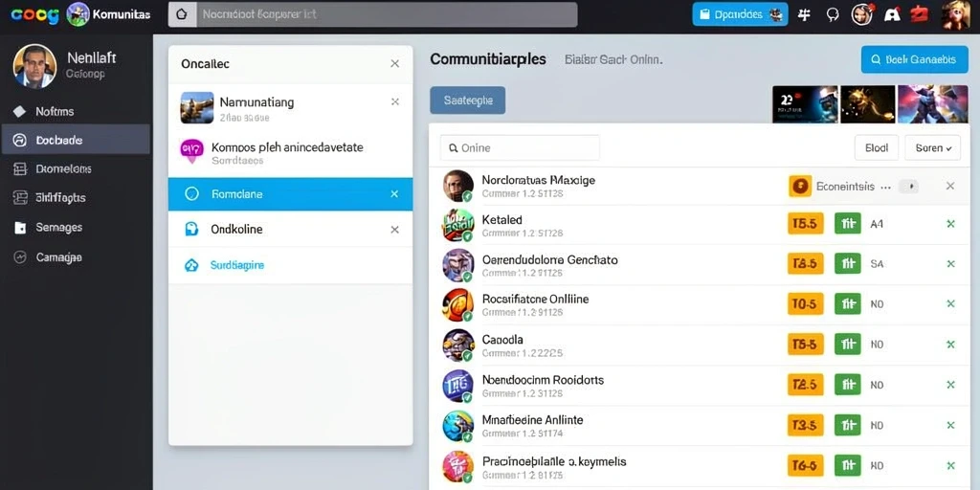Toggle the green button in the Caoodla row
980x490 pixels.
[848, 344]
